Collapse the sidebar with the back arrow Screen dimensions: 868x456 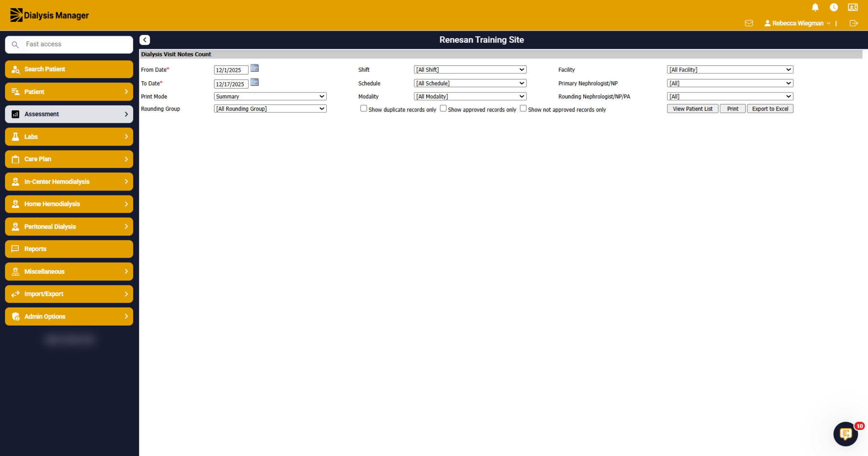tap(145, 40)
